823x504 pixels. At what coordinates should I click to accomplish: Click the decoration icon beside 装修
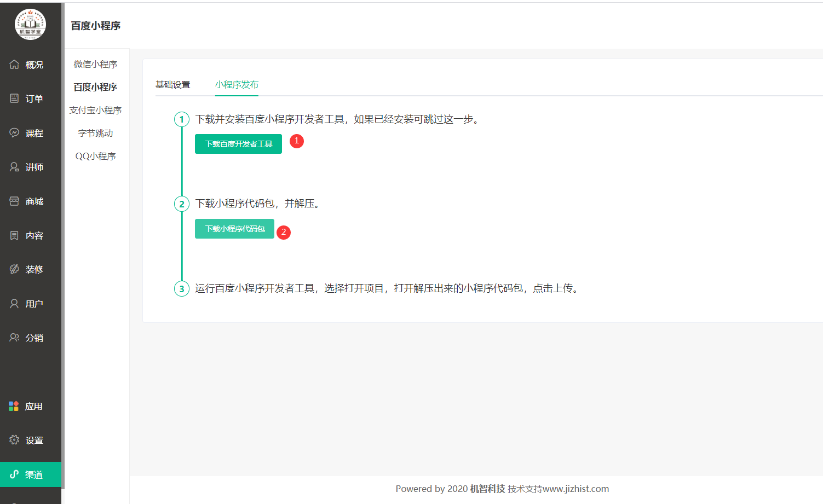[14, 269]
